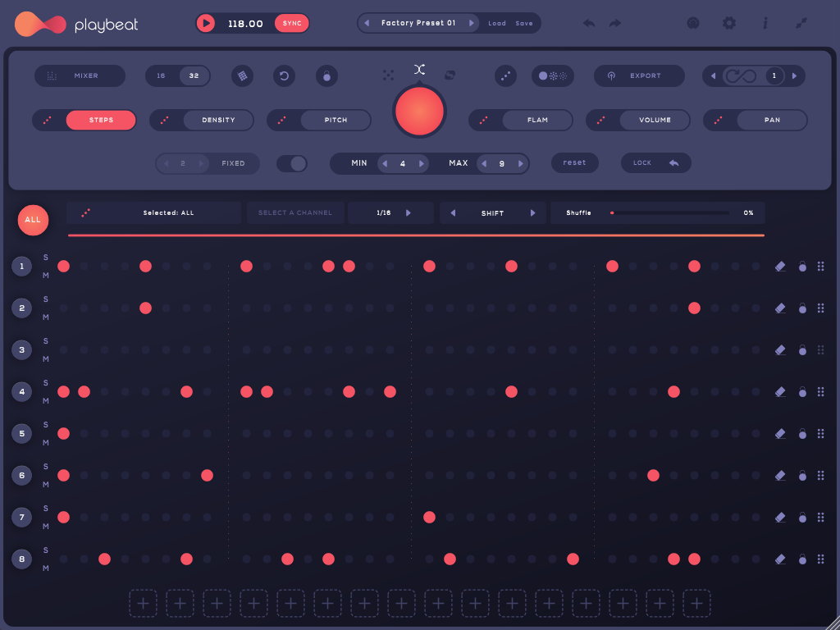Click the lock icon on channel 4
Viewport: 840px width, 630px height.
coord(802,392)
